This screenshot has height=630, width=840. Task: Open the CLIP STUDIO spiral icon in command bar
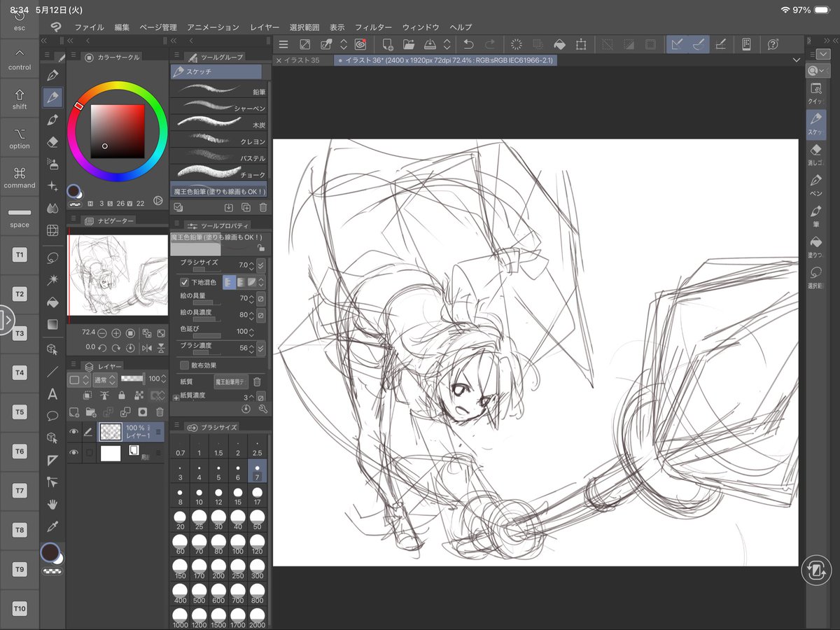pyautogui.click(x=360, y=44)
